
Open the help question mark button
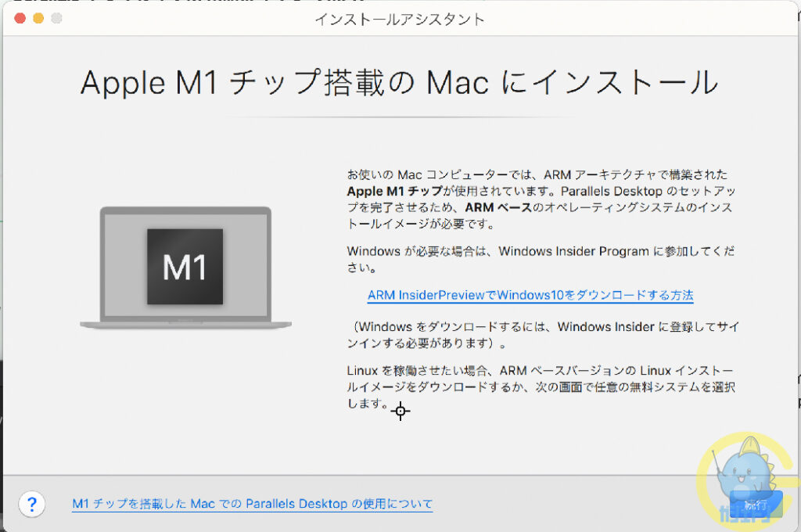31,505
